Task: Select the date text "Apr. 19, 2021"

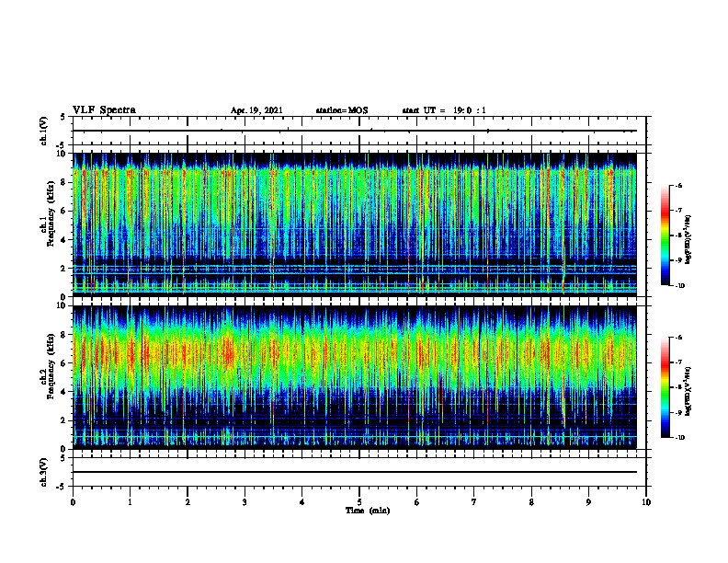Action: pos(256,110)
